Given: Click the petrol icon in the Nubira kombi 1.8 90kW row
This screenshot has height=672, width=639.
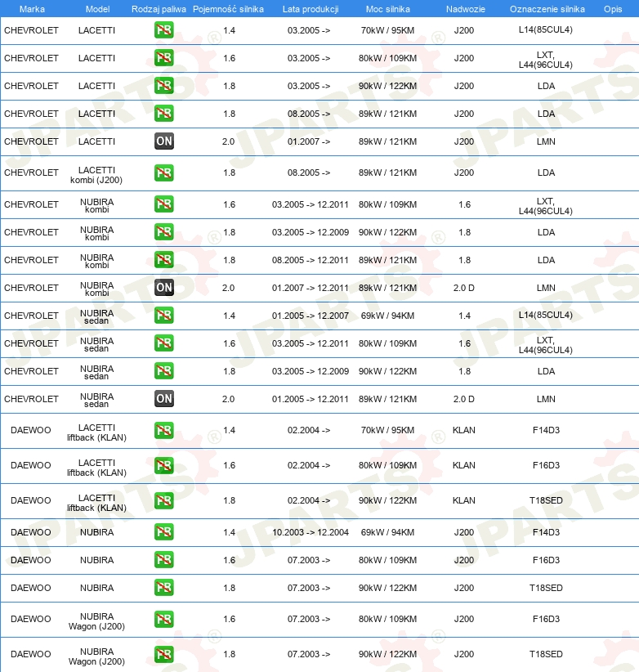Looking at the screenshot, I should coord(164,232).
